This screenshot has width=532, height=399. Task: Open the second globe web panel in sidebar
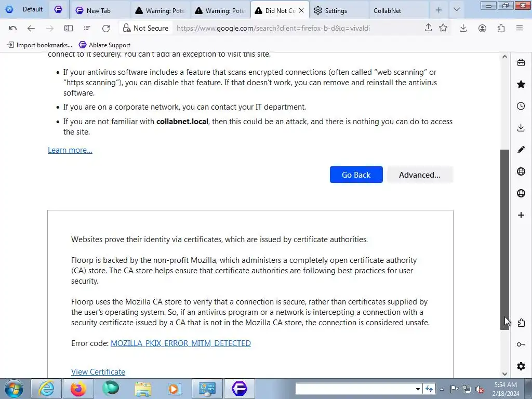(x=521, y=193)
